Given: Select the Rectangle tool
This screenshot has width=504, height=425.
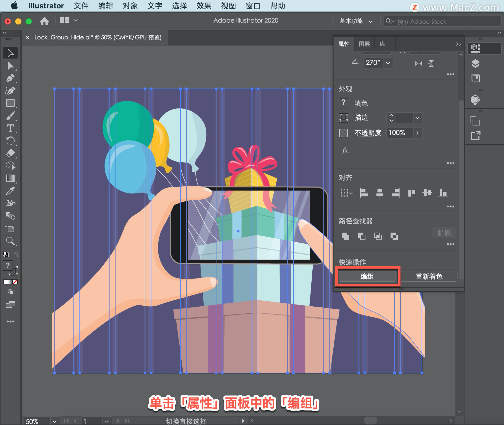Looking at the screenshot, I should point(10,103).
